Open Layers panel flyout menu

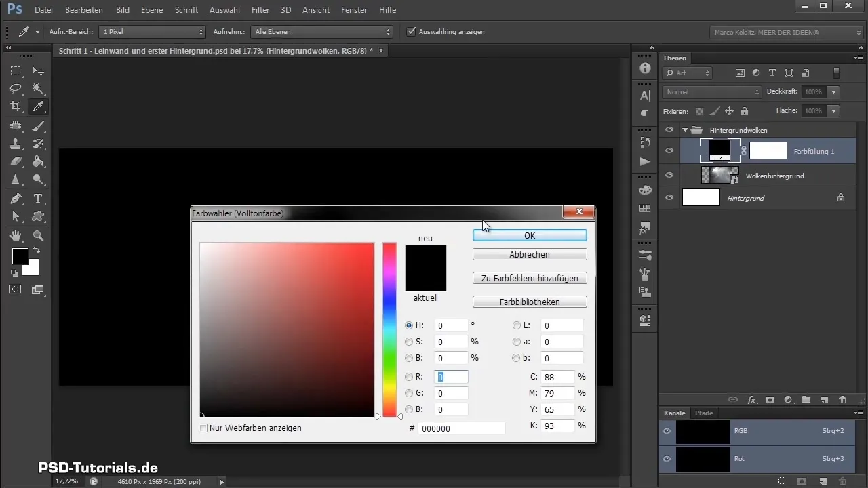(859, 58)
